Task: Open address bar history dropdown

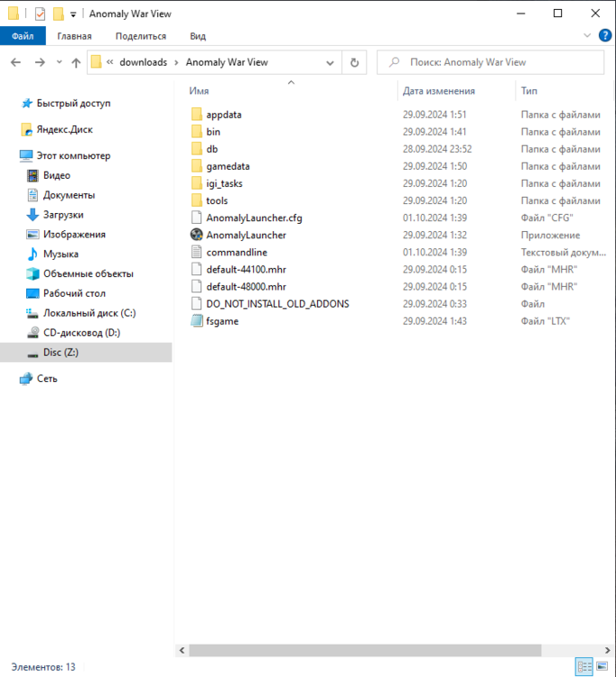Action: (330, 62)
